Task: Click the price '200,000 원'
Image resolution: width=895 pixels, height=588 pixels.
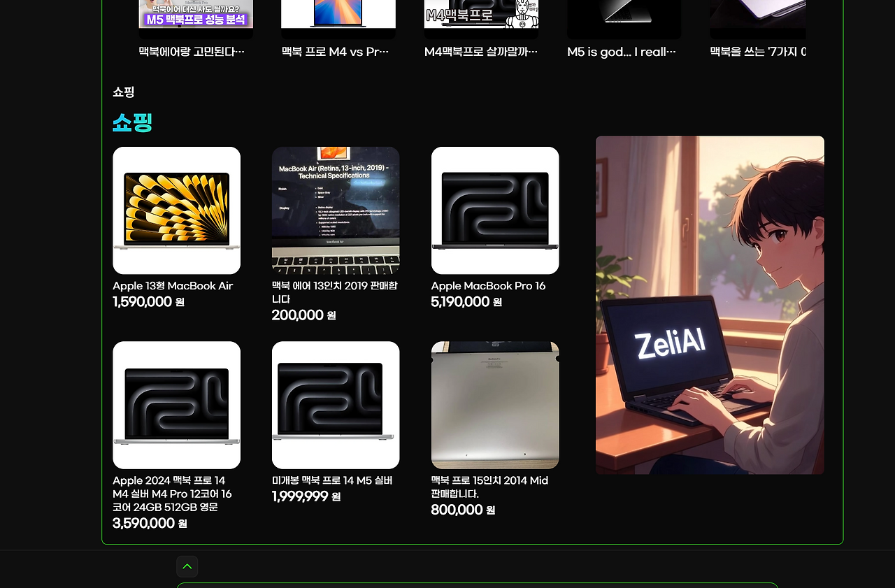Action: tap(304, 315)
